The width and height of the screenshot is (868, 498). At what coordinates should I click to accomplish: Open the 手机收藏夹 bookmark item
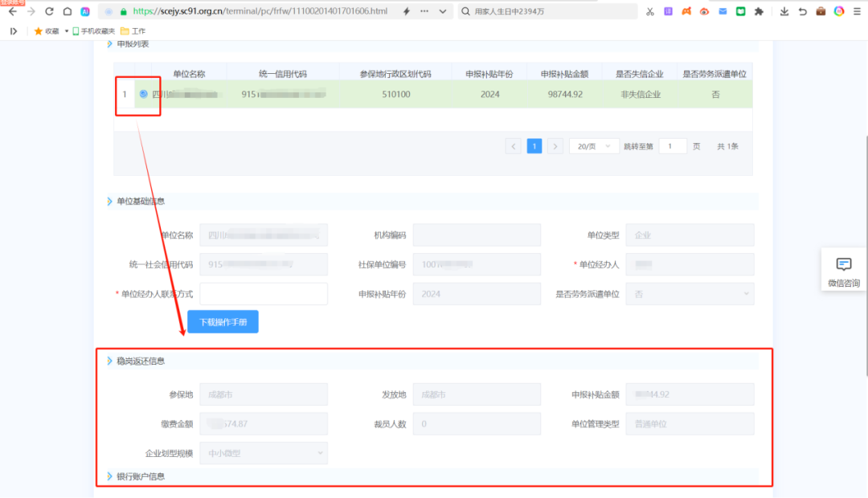click(94, 31)
